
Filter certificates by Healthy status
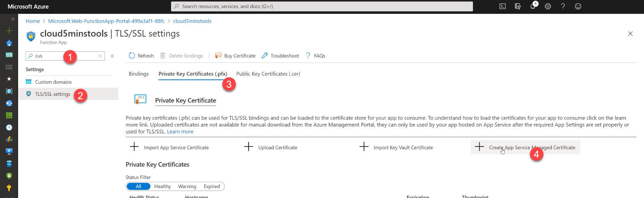[163, 186]
